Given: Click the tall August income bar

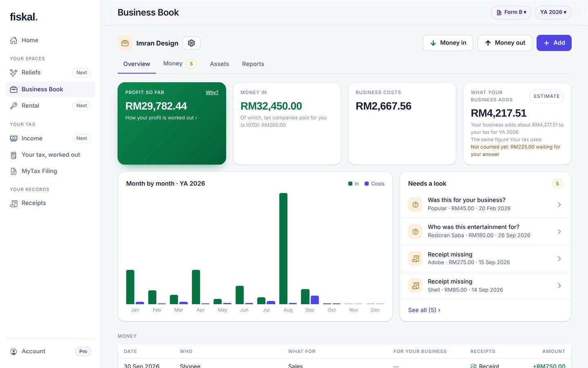Looking at the screenshot, I should (283, 249).
